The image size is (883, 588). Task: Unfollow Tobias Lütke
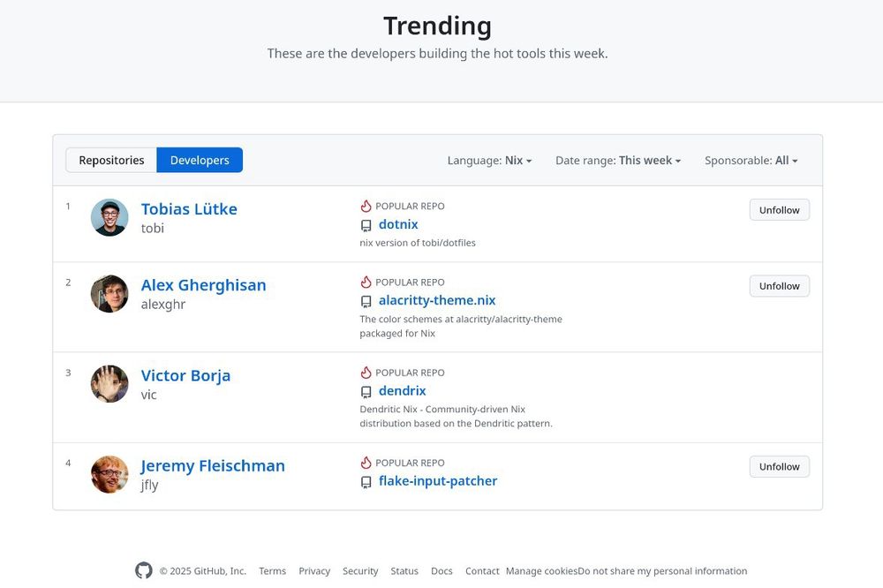779,210
